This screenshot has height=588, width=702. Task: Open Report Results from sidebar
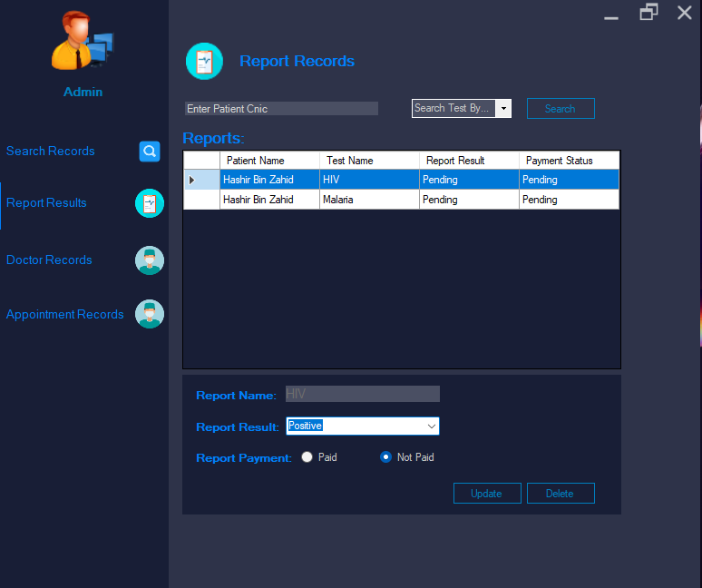46,203
